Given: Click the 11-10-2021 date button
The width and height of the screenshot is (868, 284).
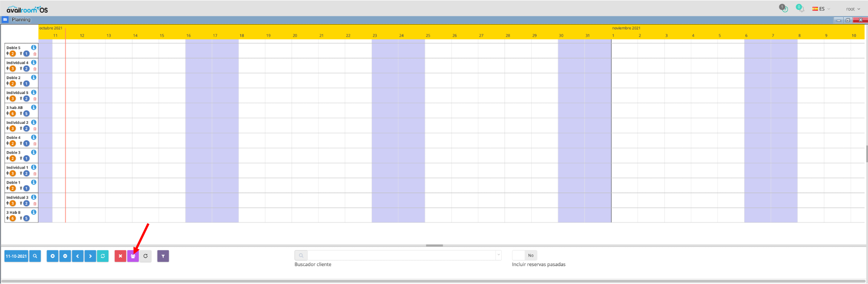Looking at the screenshot, I should click(x=16, y=256).
